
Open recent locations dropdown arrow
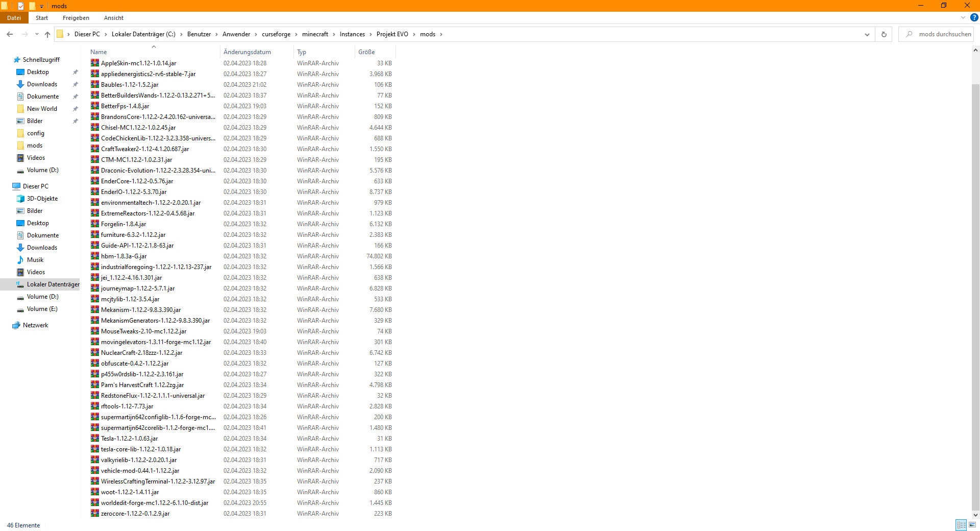point(37,34)
